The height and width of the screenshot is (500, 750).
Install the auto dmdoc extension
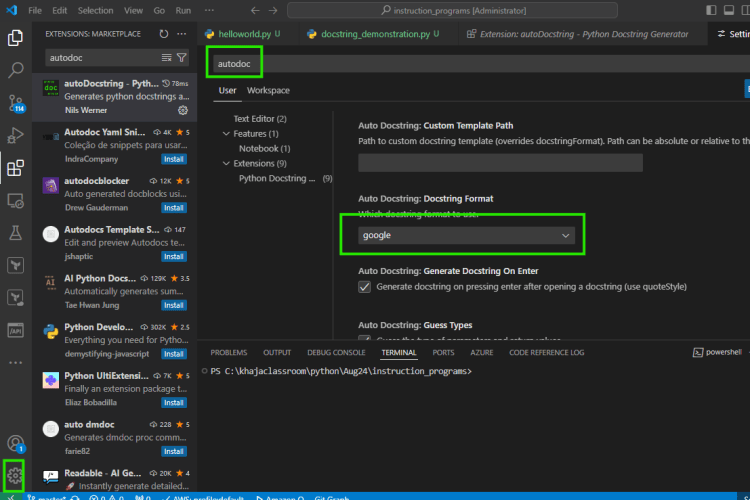174,451
